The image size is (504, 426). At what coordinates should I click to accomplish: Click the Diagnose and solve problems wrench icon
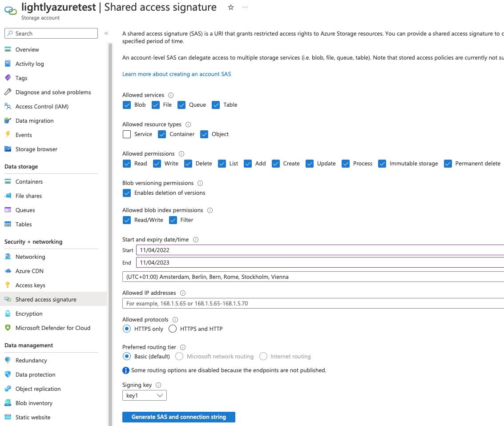(x=8, y=92)
